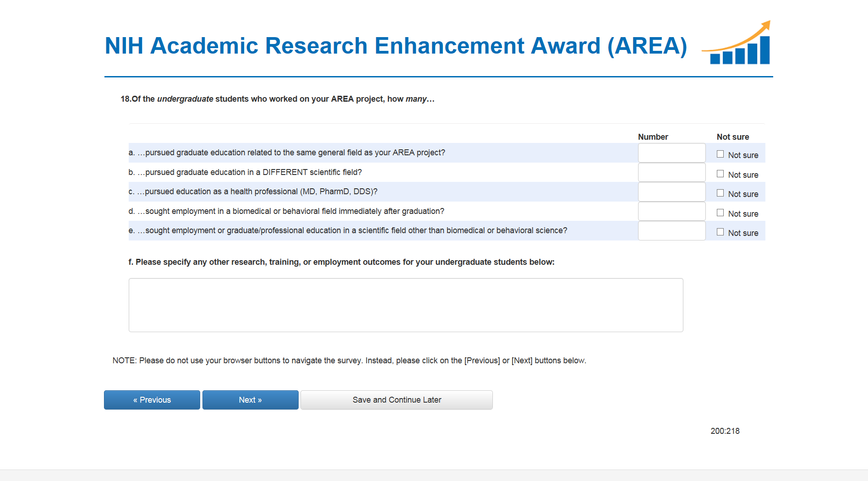Click the 200:218 page counter
The height and width of the screenshot is (481, 868).
tap(725, 431)
